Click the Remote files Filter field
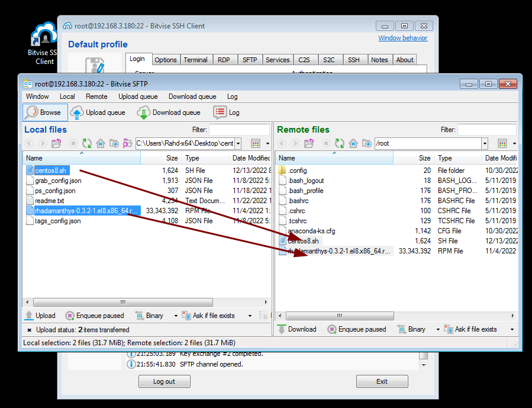Image resolution: width=532 pixels, height=408 pixels. point(487,130)
